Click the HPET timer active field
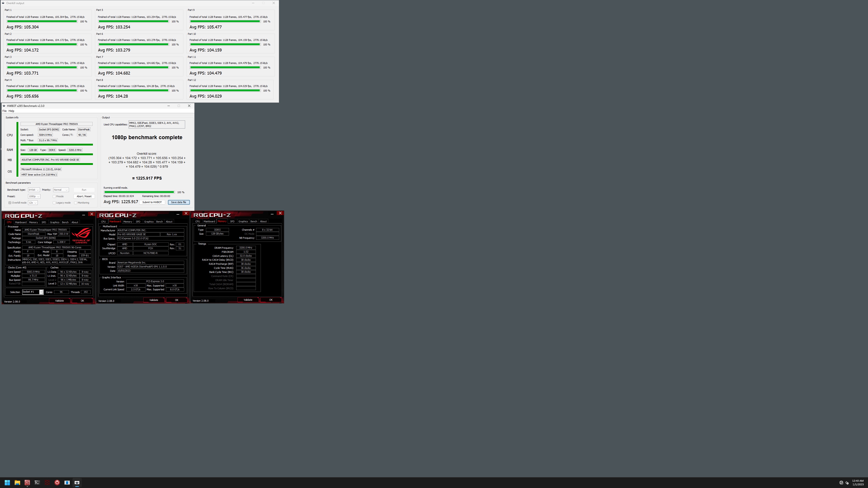 click(39, 175)
